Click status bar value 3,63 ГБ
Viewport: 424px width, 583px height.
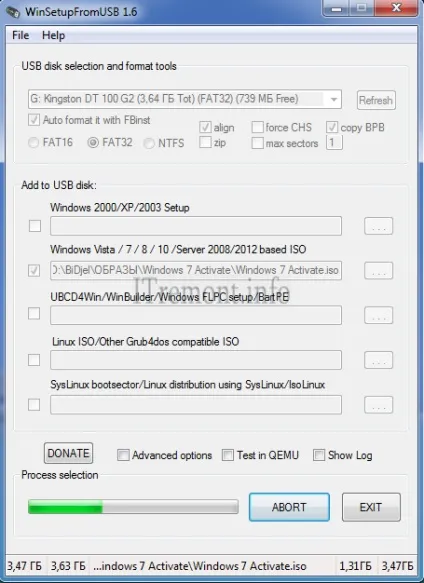pos(68,566)
